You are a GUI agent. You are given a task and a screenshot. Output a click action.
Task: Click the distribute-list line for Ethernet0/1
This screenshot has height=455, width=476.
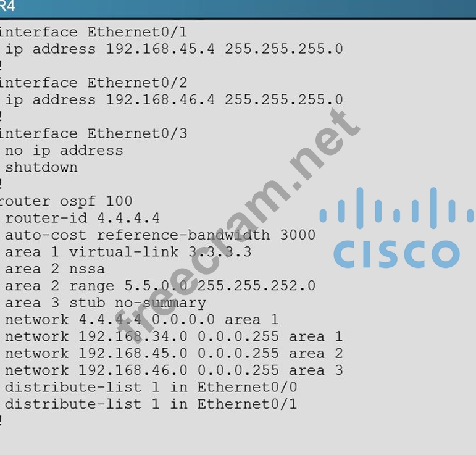(x=151, y=404)
